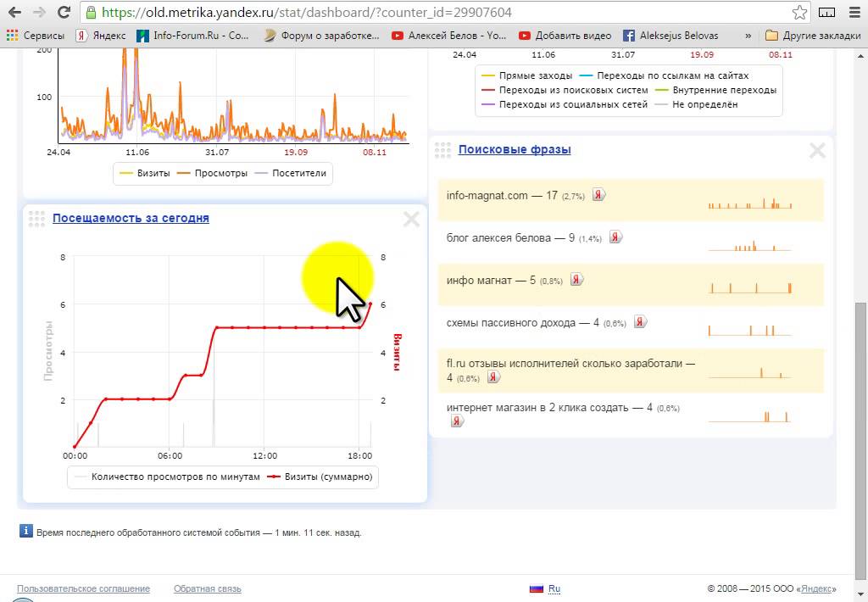Open the Посещаемость за сегодня report link
This screenshot has height=602, width=868.
pyautogui.click(x=131, y=218)
